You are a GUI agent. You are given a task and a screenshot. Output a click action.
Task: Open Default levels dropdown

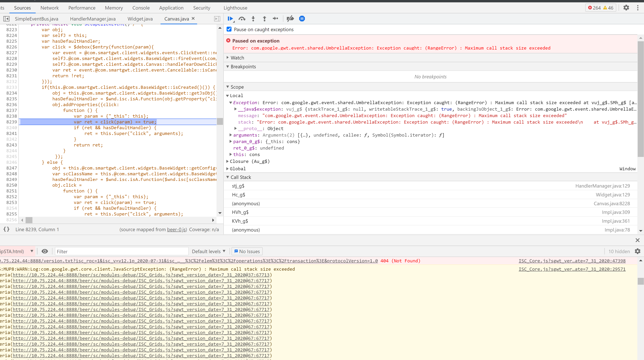tap(208, 251)
